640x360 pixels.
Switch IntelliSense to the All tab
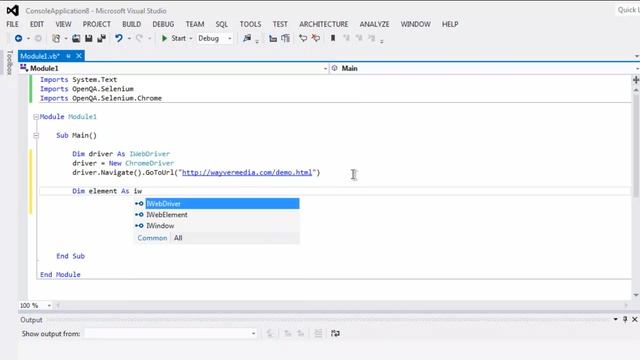pos(178,238)
